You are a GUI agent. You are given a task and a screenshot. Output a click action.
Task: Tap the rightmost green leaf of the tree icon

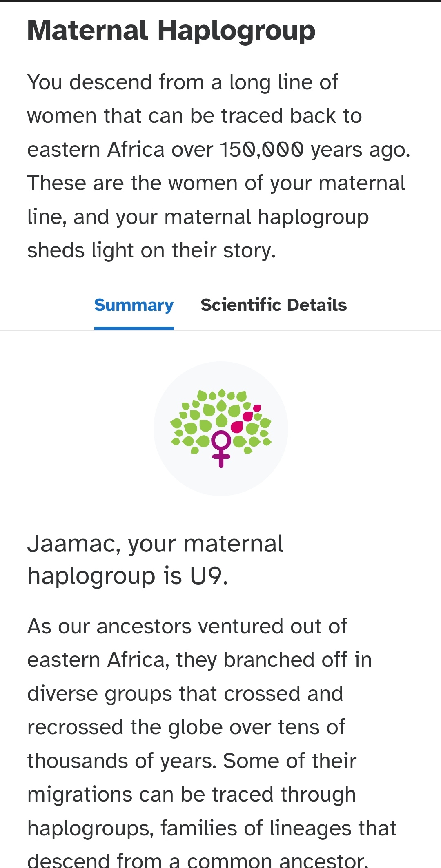pos(267,442)
